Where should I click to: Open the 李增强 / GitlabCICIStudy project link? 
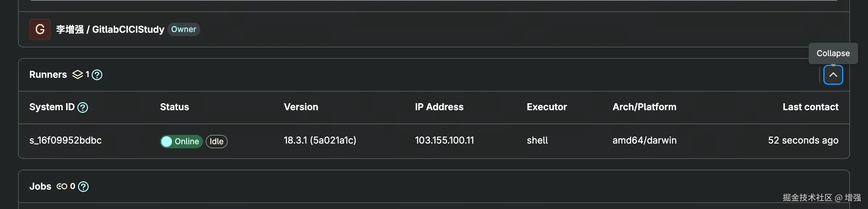pos(110,29)
